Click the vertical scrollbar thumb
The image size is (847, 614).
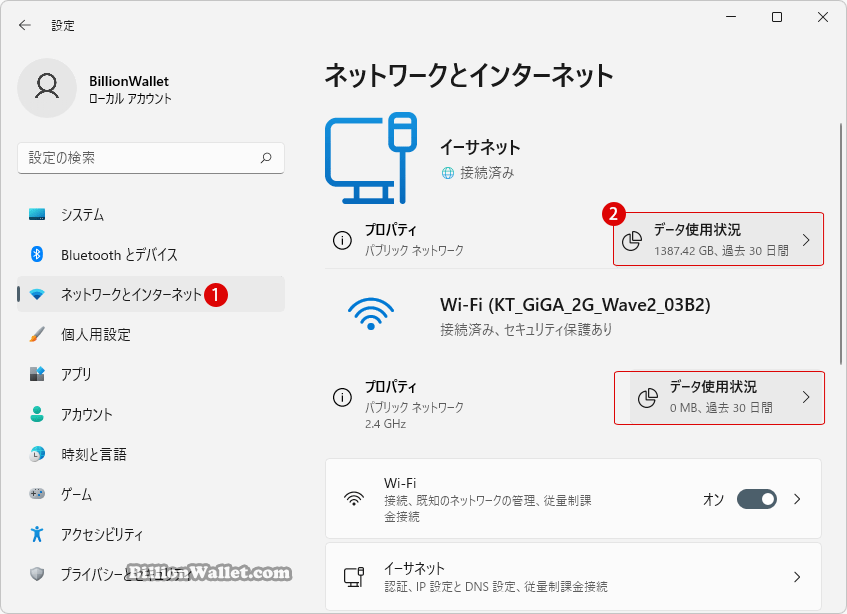(841, 244)
